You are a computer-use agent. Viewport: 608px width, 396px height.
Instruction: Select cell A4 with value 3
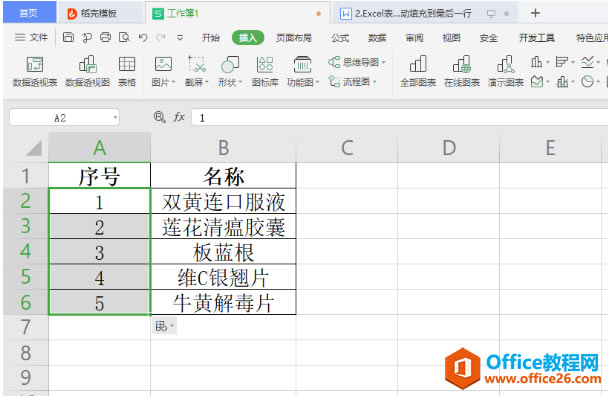point(100,252)
